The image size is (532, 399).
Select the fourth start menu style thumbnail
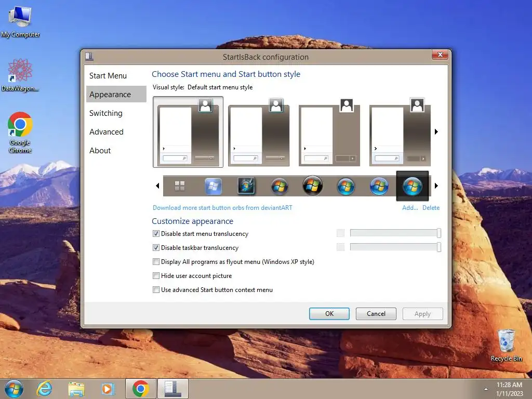click(x=400, y=132)
